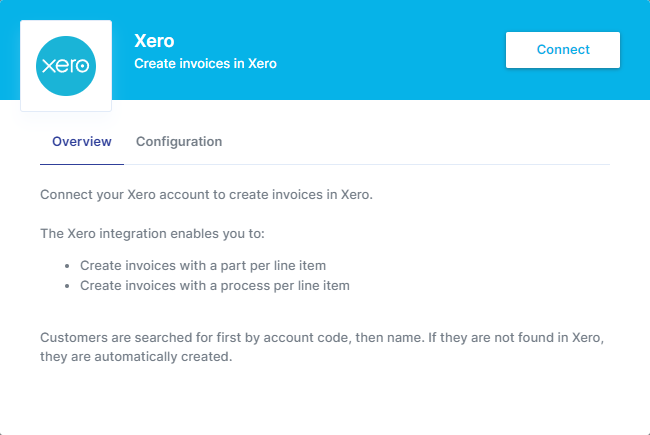Switch to the Configuration tab
Image resolution: width=650 pixels, height=435 pixels.
point(179,142)
